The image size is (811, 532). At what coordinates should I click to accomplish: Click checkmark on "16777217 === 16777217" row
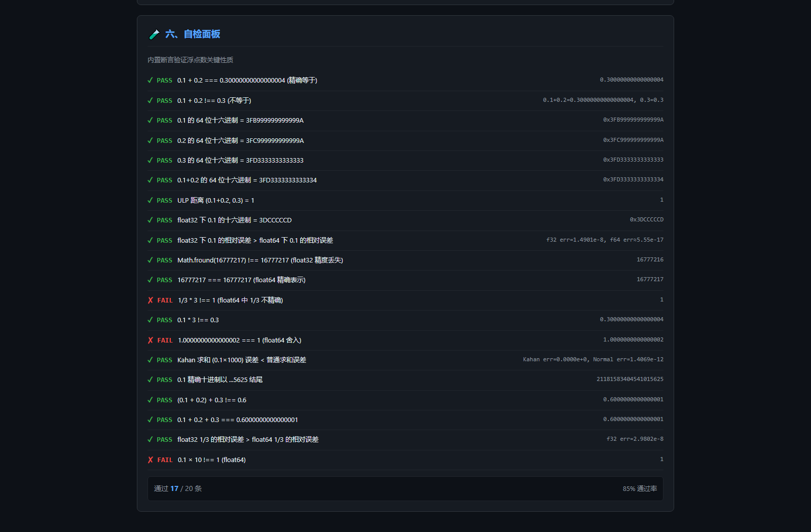[x=150, y=280]
